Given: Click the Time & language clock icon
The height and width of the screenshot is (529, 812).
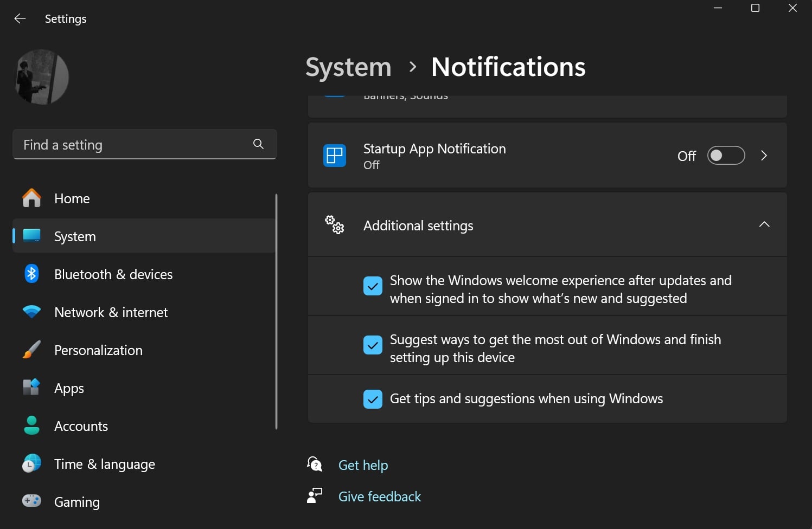Looking at the screenshot, I should pyautogui.click(x=31, y=463).
